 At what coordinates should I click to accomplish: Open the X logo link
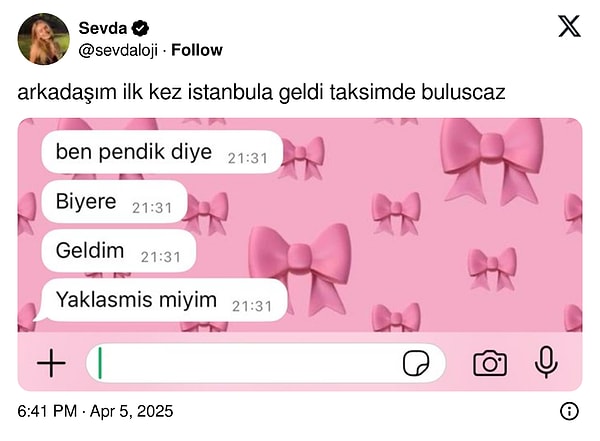[569, 26]
